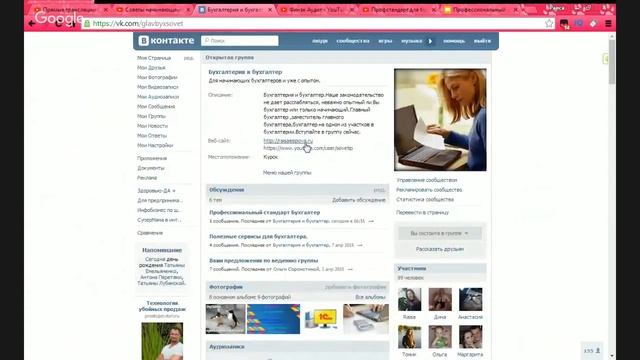Click the bookmark star in address bar
Viewport: 640px width, 360px height.
coord(549,24)
